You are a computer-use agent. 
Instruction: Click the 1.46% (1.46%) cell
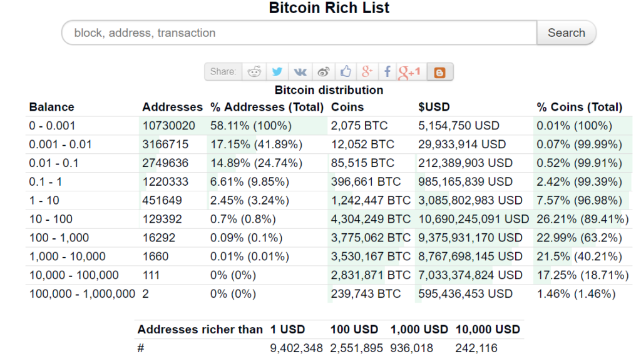click(577, 294)
